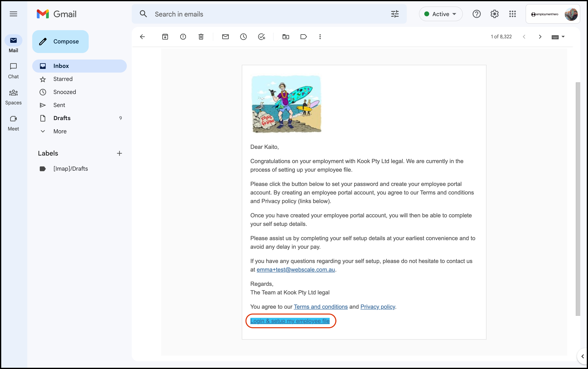Snooze this email with the clock icon
The image size is (588, 369).
pos(243,37)
